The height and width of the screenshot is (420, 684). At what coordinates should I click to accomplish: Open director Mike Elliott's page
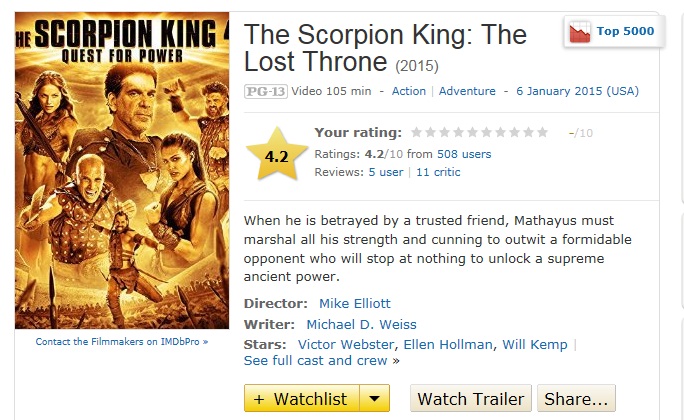point(355,303)
